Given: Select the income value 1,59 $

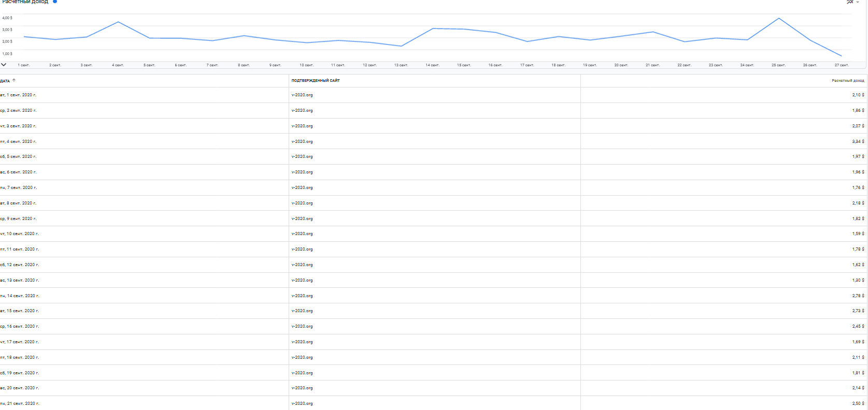Looking at the screenshot, I should (x=858, y=234).
